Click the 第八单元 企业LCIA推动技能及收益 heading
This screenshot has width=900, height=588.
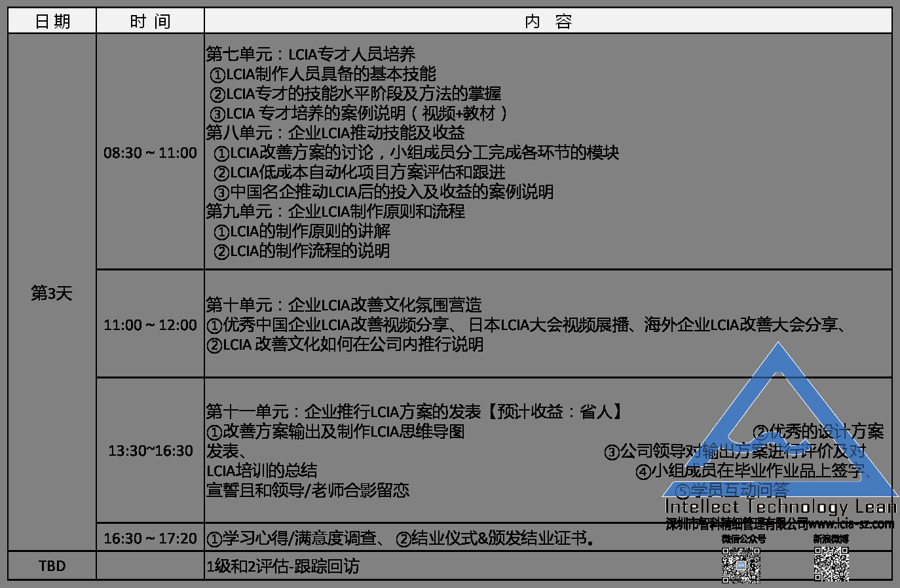(335, 132)
